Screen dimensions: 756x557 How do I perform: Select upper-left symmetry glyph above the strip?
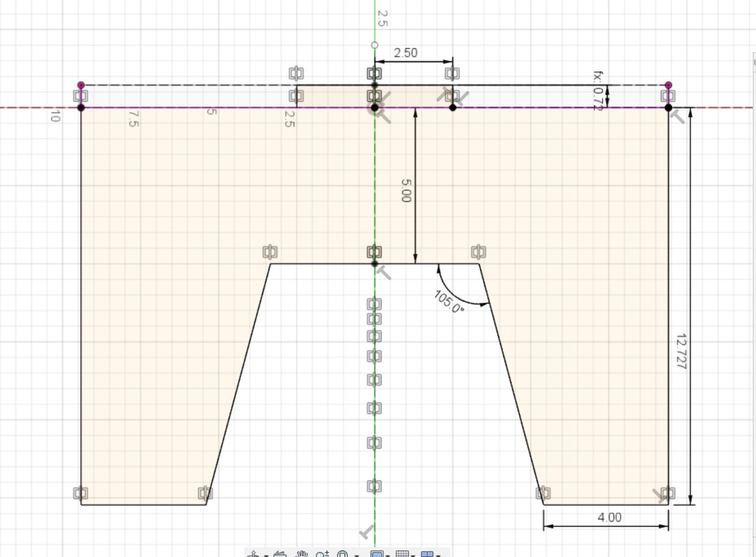296,73
